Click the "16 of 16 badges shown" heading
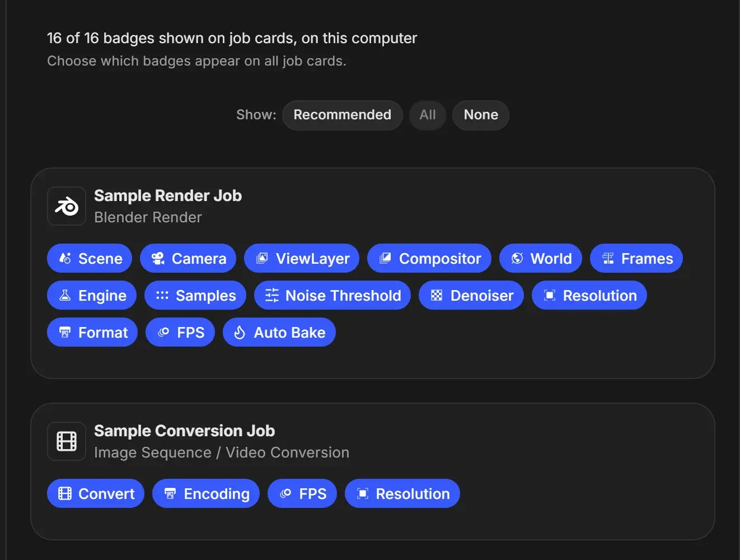This screenshot has width=740, height=560. click(x=232, y=38)
